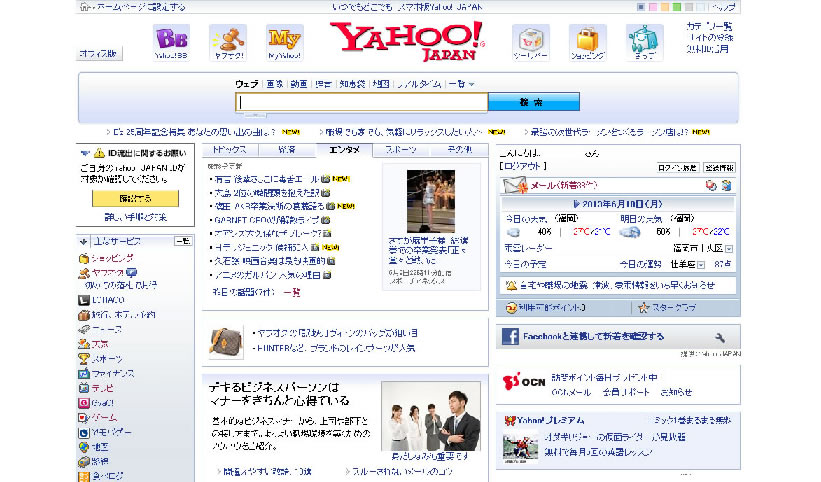Click the login history button

(x=678, y=167)
